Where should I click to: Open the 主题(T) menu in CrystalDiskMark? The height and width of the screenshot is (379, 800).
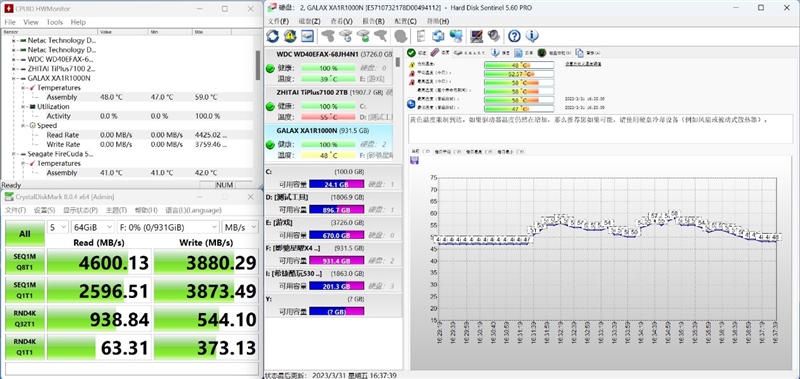[x=116, y=210]
